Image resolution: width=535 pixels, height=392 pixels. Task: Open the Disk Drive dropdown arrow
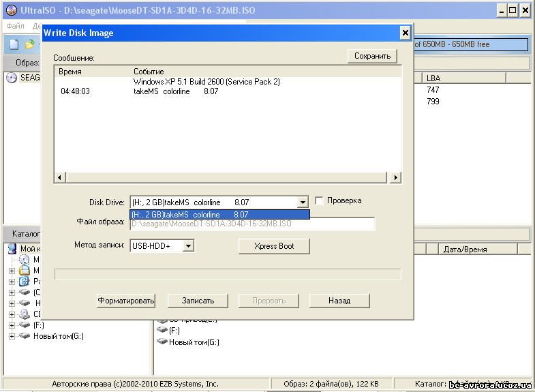click(303, 202)
